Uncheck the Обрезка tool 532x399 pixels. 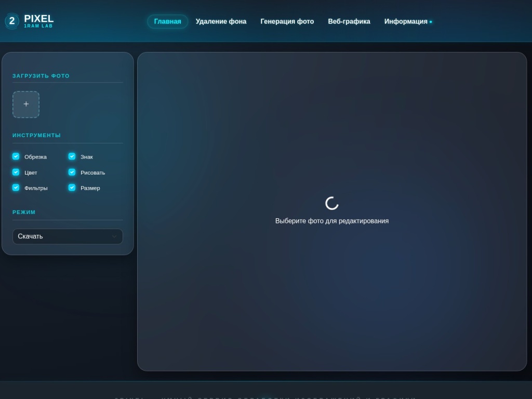(16, 156)
